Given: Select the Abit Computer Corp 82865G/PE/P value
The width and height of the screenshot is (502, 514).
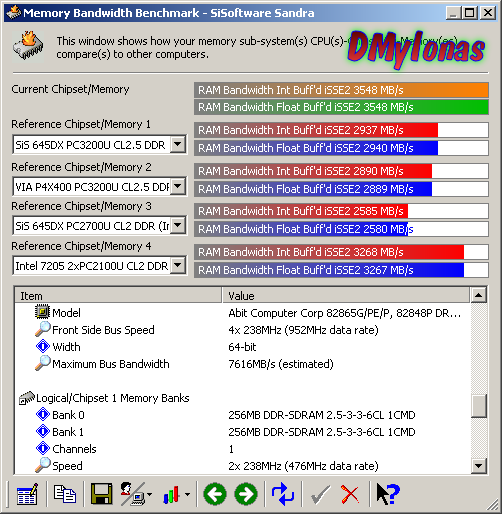Looking at the screenshot, I should [x=345, y=313].
